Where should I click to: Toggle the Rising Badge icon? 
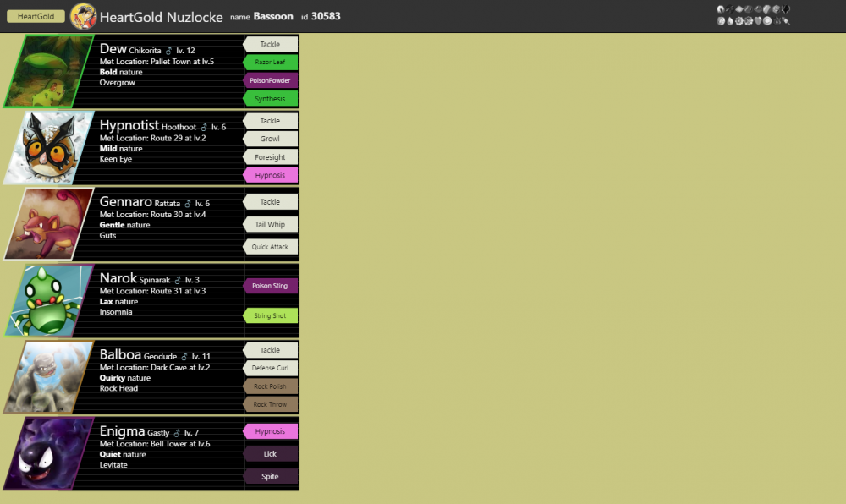click(785, 8)
